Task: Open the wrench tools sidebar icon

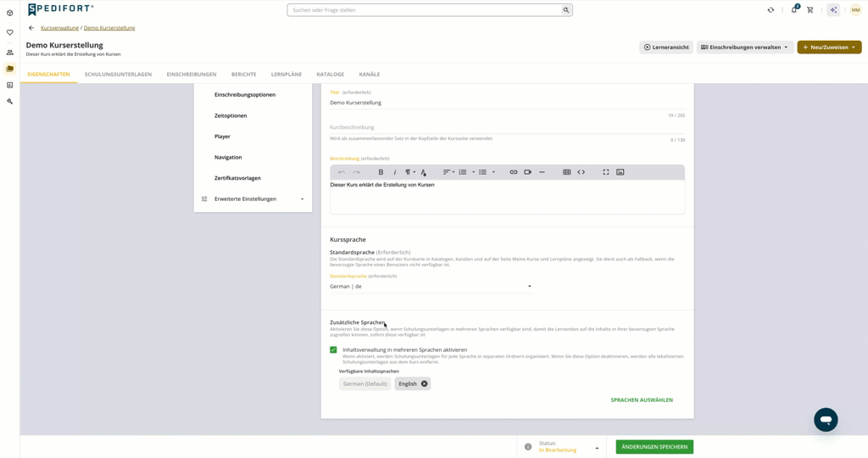Action: coord(9,101)
